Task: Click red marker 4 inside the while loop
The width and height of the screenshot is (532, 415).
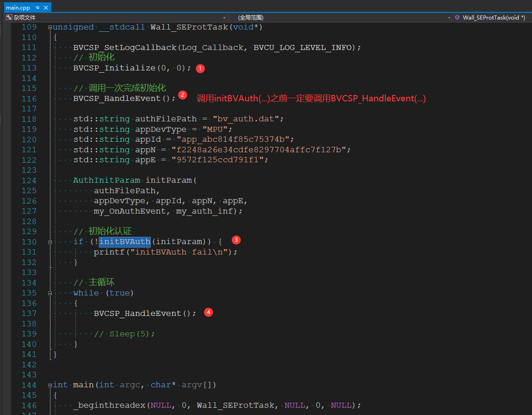Action: pyautogui.click(x=208, y=312)
